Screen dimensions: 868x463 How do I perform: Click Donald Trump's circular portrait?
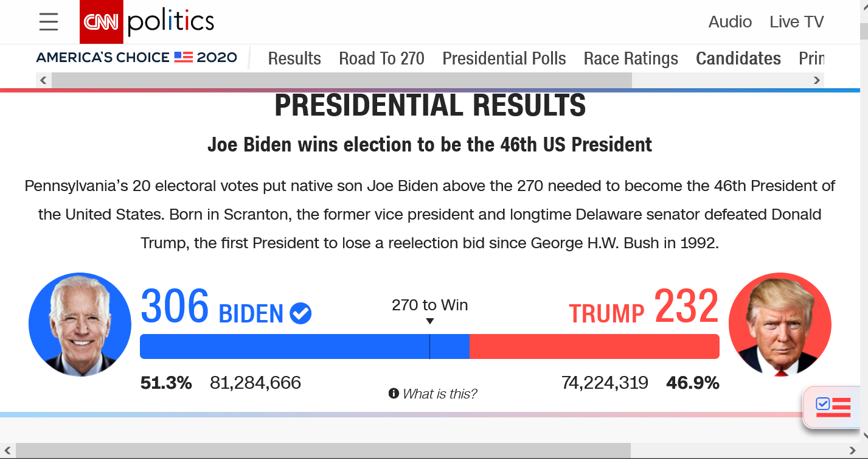pos(780,324)
